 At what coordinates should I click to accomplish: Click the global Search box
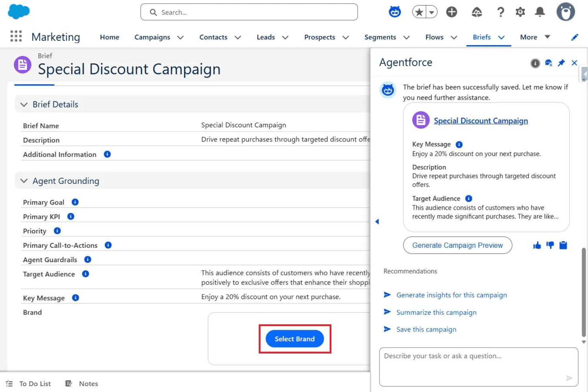[249, 12]
